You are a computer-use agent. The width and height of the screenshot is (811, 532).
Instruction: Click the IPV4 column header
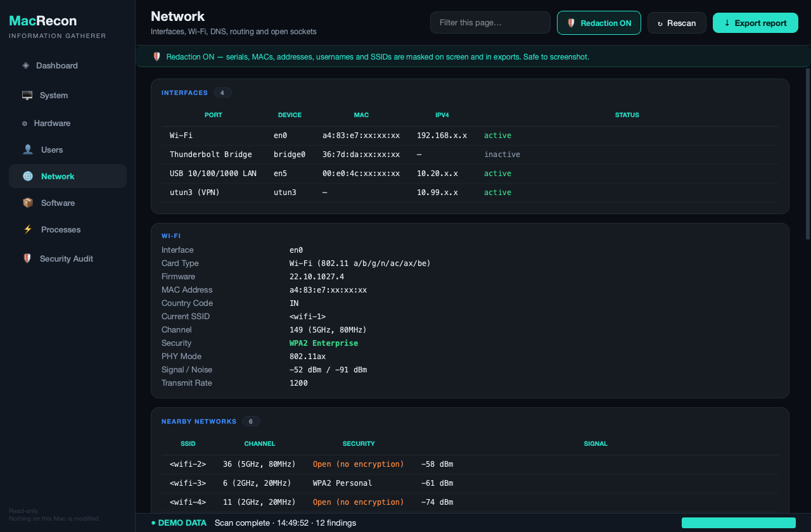(x=442, y=115)
